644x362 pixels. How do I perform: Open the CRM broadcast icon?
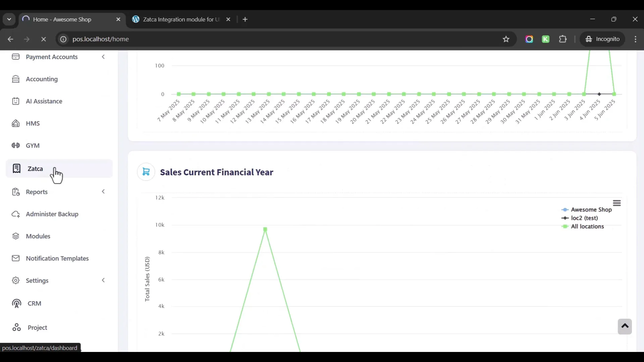pos(16,303)
